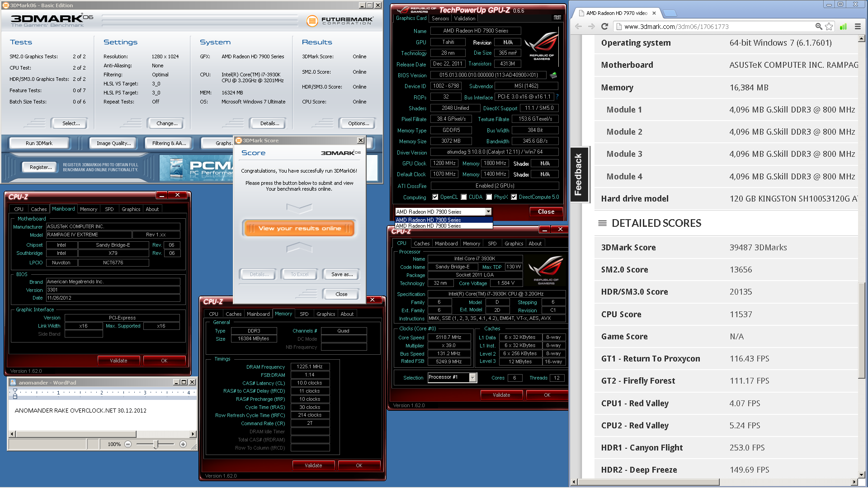
Task: Click the BIOS save chip icon in GPU-Z
Action: pos(553,75)
